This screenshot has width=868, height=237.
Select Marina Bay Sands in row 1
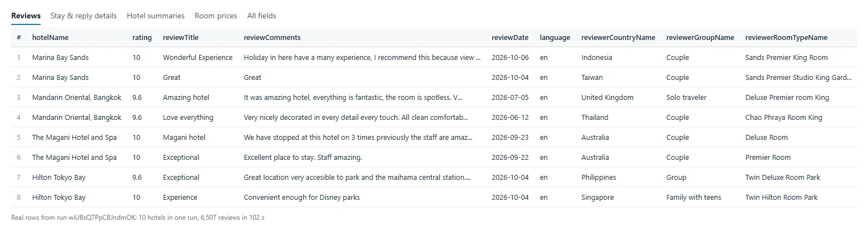(60, 58)
